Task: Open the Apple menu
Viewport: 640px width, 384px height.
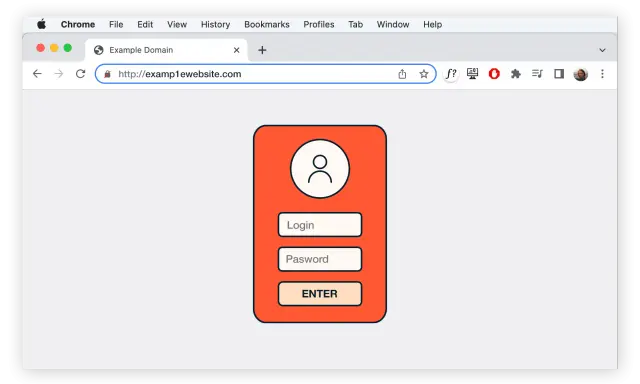Action: click(x=42, y=24)
